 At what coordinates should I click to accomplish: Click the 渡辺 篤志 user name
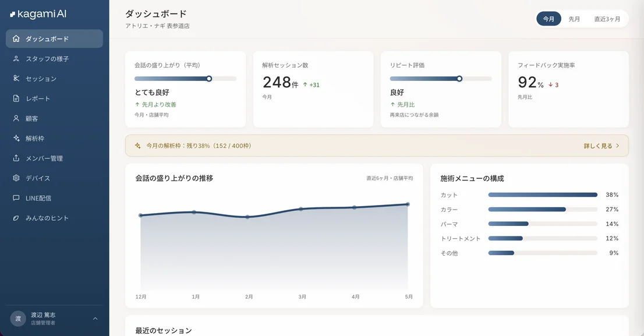[43, 315]
